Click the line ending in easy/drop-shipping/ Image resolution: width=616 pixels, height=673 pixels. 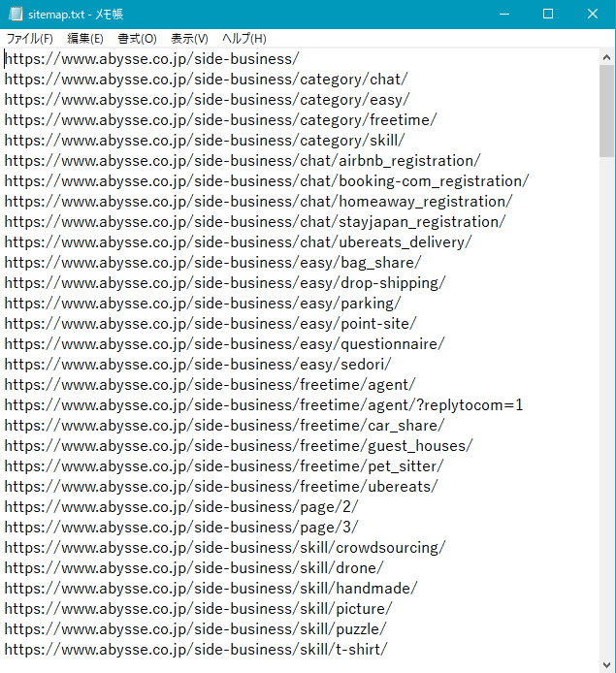(225, 283)
